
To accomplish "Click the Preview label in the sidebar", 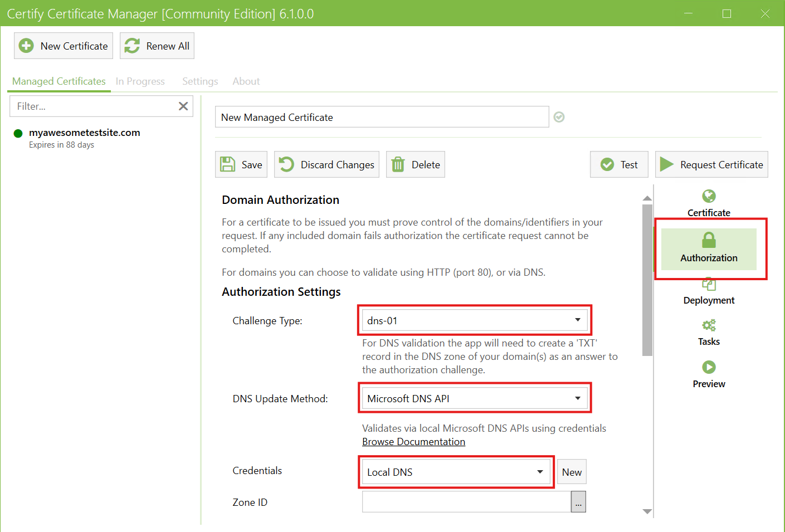I will pos(709,384).
